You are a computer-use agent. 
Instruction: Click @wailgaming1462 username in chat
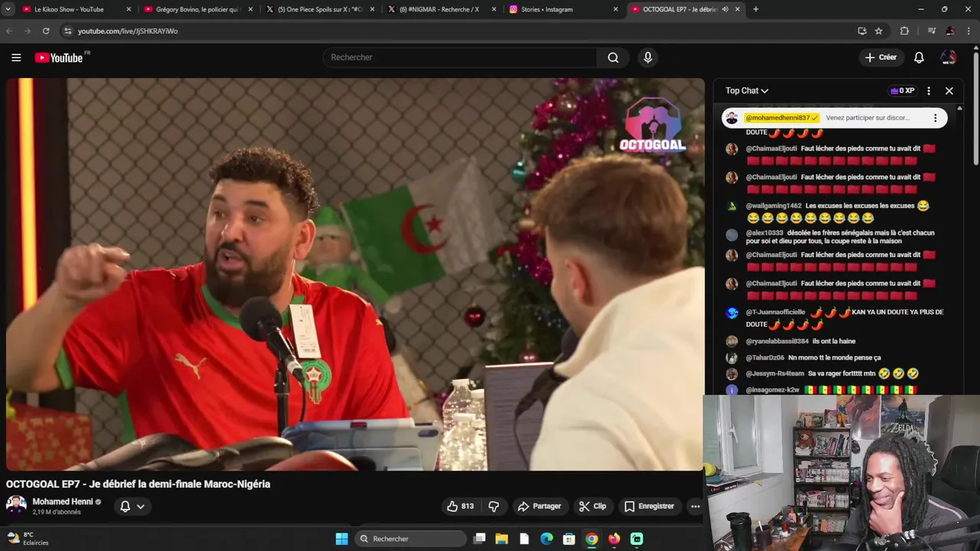(774, 206)
